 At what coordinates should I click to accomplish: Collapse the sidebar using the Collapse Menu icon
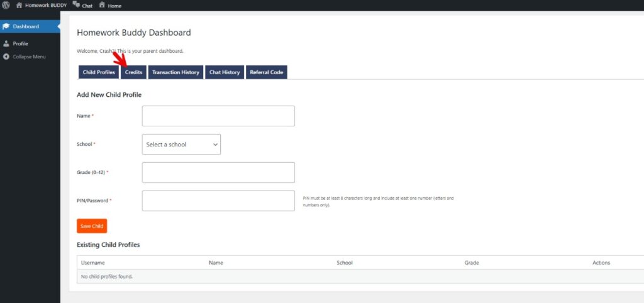(6, 57)
